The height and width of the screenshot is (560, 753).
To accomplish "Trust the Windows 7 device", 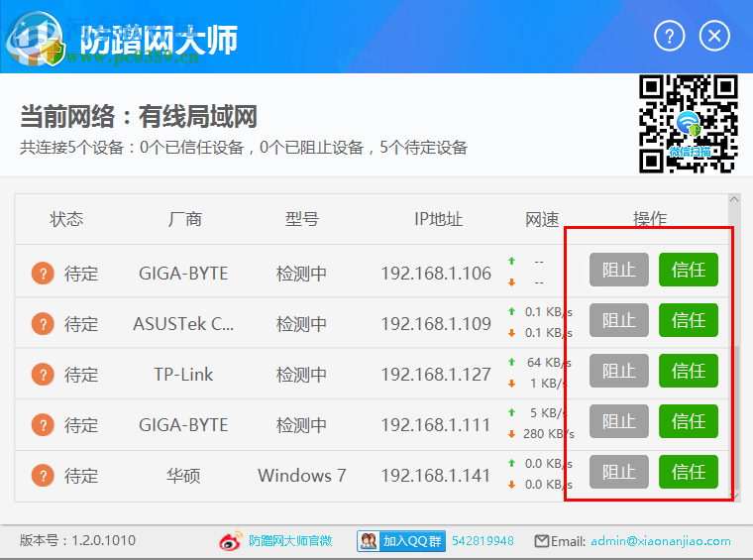I will (689, 472).
